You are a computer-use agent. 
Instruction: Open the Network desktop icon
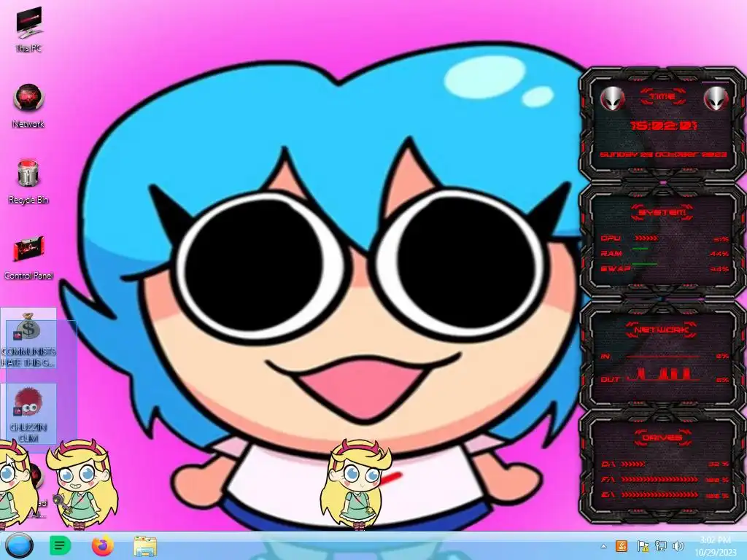(28, 106)
